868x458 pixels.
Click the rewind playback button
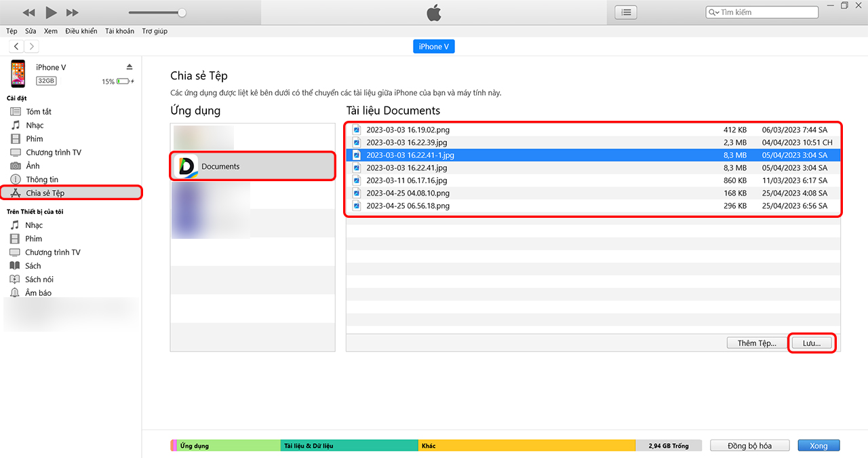point(28,12)
